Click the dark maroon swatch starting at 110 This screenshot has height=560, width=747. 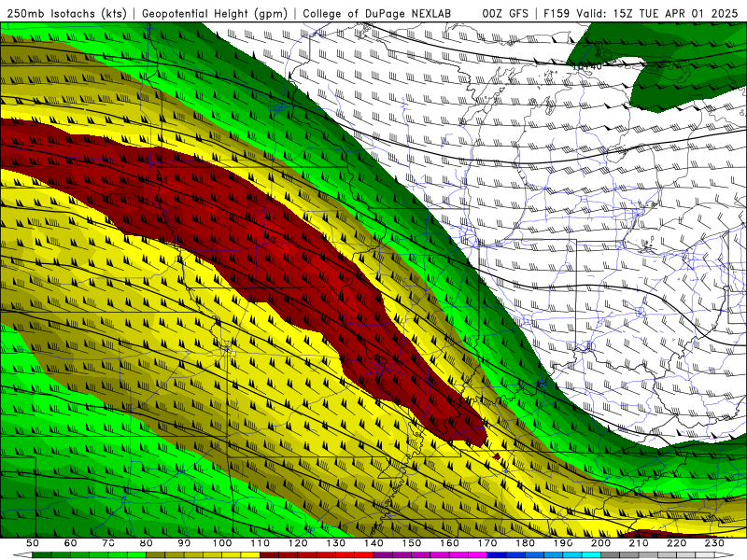point(270,555)
